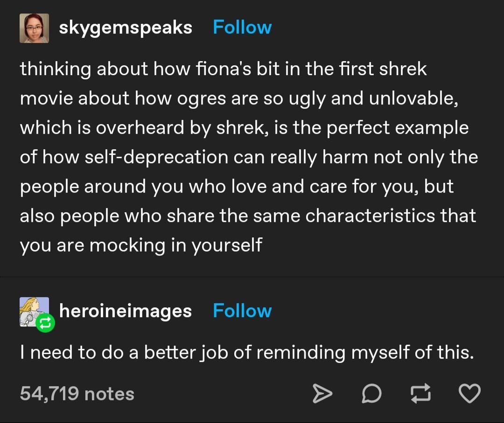Unlike the post using the heart icon
Screen dimensions: 504x423
470,394
